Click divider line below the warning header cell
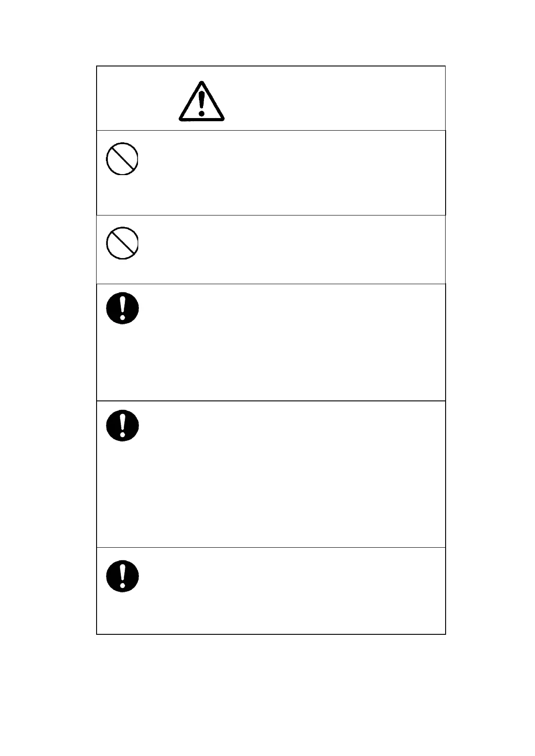Screen dimensions: 535x756 (271, 131)
